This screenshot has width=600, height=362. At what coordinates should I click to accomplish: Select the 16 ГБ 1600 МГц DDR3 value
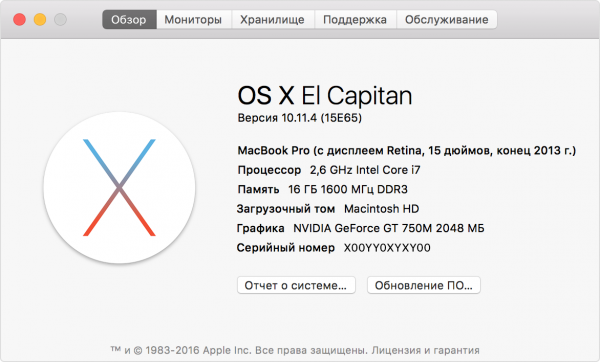(x=348, y=189)
